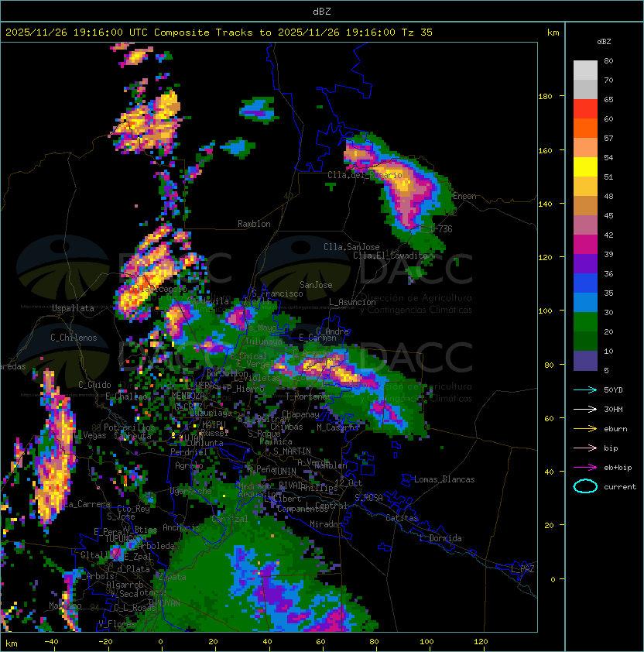Click the 'Encon' place label
Viewport: 644px width, 652px height.
pos(464,196)
